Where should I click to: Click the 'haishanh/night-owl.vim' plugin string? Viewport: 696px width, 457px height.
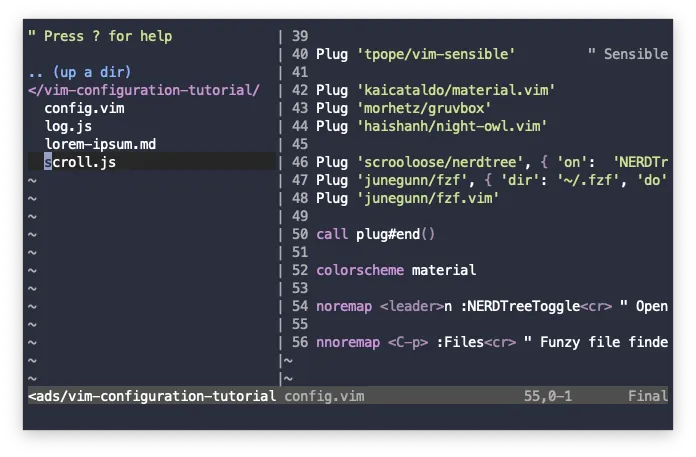(x=452, y=126)
